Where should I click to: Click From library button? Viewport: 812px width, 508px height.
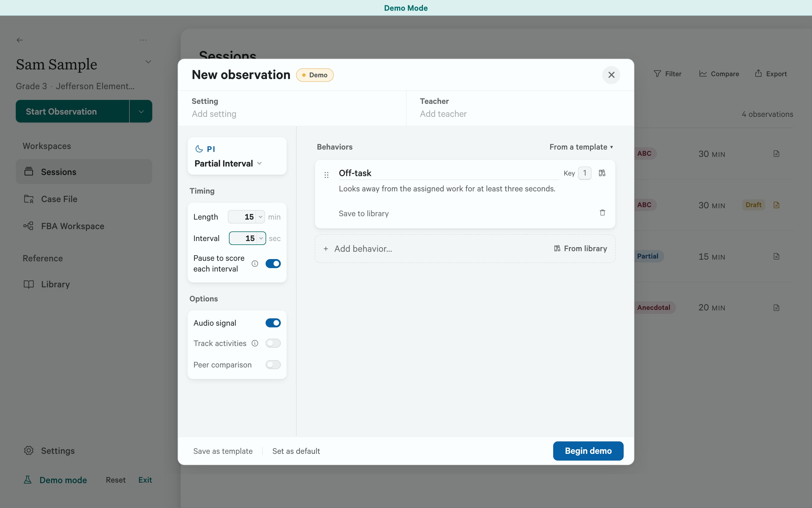pyautogui.click(x=581, y=249)
